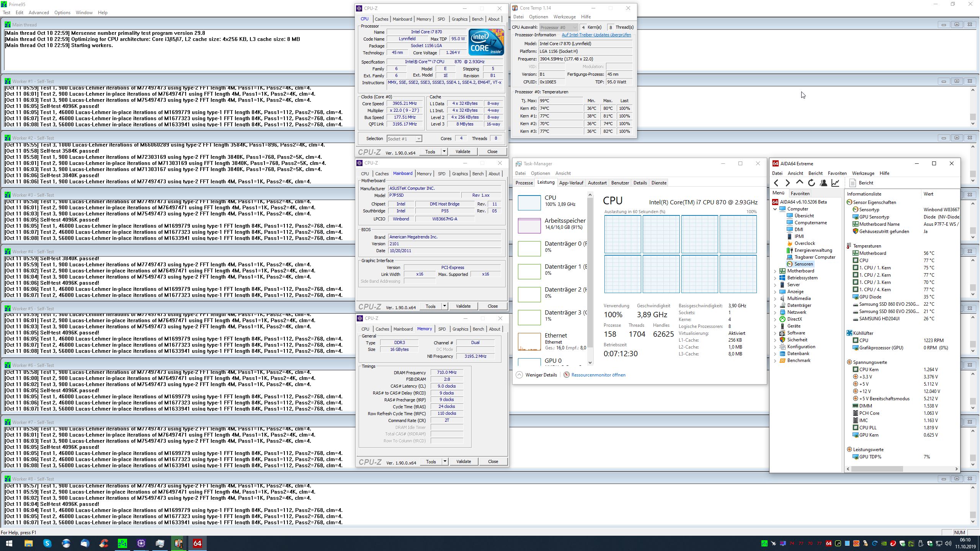Open Advanced menu in Prime95

[39, 13]
